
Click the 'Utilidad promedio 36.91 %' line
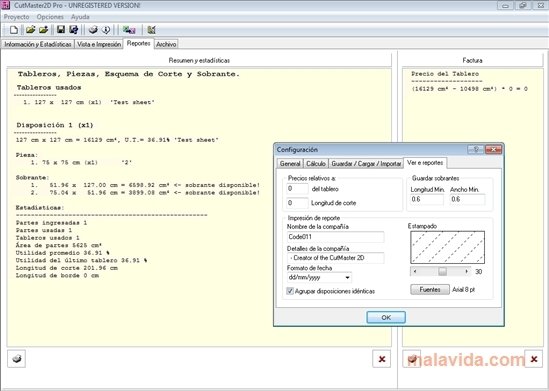[x=63, y=253]
